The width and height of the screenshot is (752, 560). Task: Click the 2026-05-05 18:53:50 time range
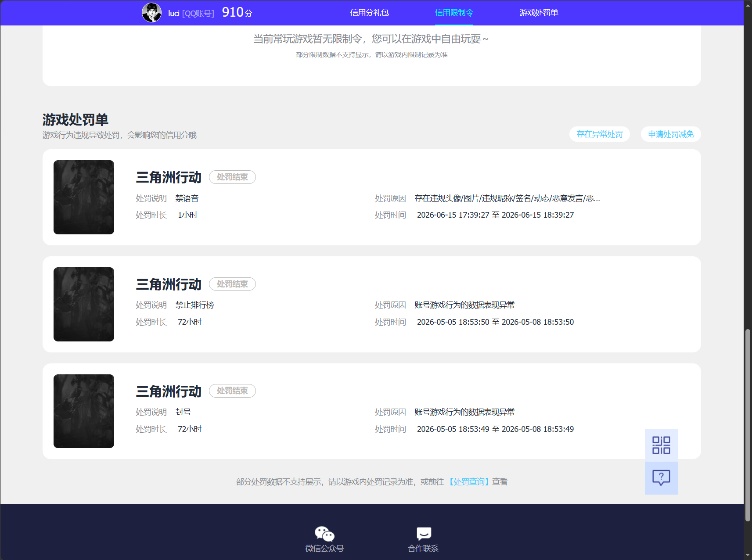495,322
